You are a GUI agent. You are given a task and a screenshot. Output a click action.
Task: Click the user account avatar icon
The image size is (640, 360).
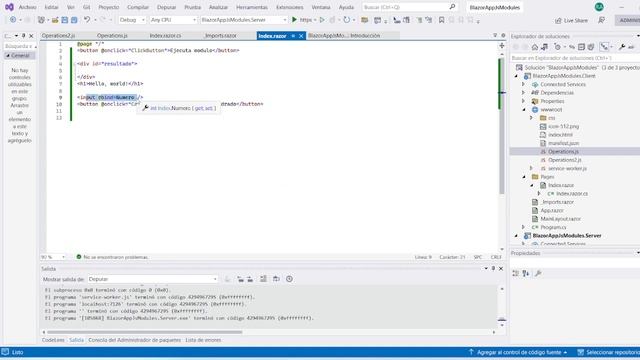tap(599, 7)
